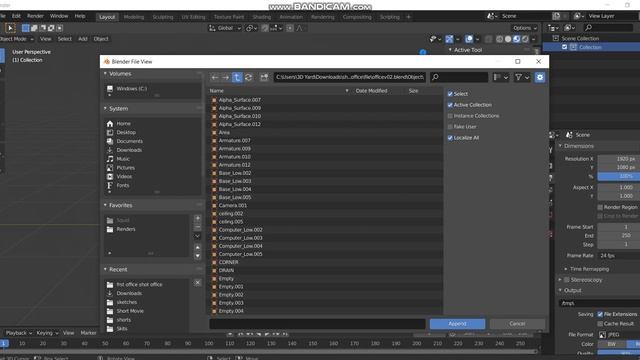640x360 pixels.
Task: Toggle the Localize All checkbox
Action: (450, 138)
